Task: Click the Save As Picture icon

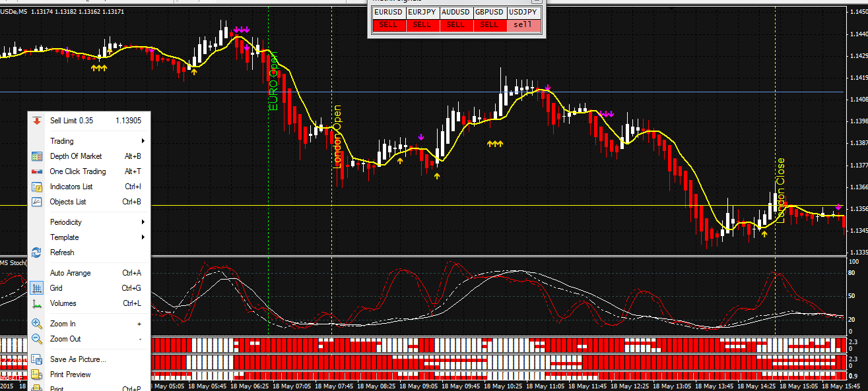Action: 37,359
